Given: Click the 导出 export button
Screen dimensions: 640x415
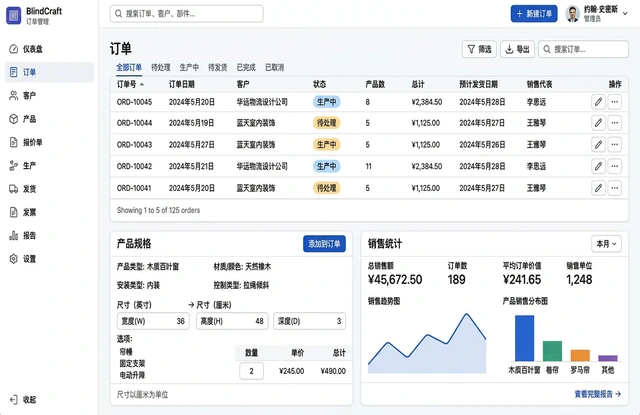Looking at the screenshot, I should click(x=517, y=49).
